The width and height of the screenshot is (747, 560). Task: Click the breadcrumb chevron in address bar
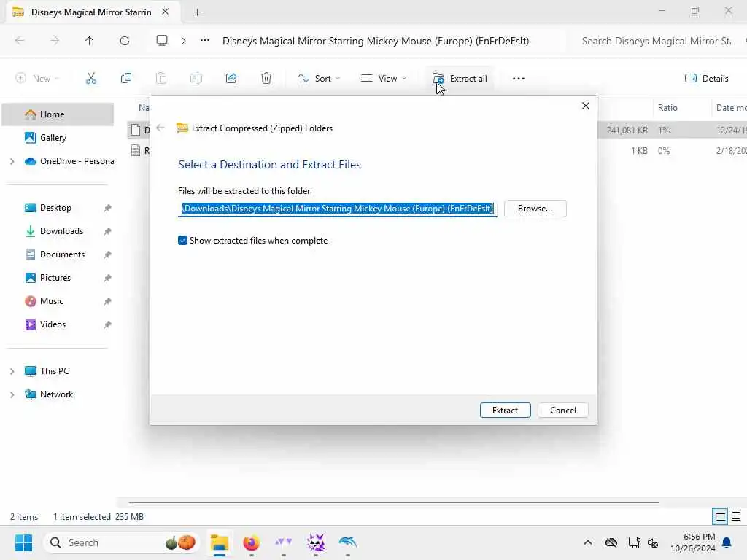click(184, 41)
